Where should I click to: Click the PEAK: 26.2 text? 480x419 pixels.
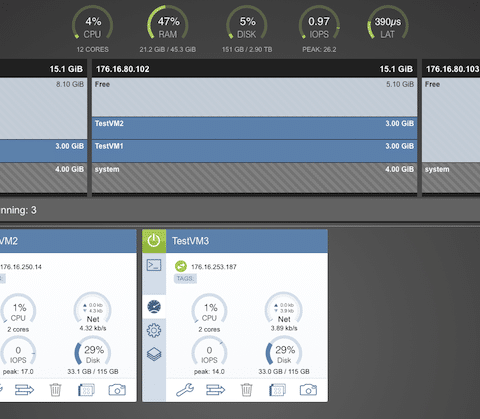[x=319, y=50]
